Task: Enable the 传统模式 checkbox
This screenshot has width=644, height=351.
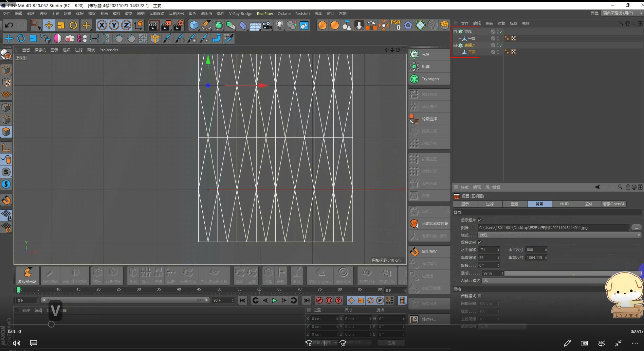Action: [480, 296]
